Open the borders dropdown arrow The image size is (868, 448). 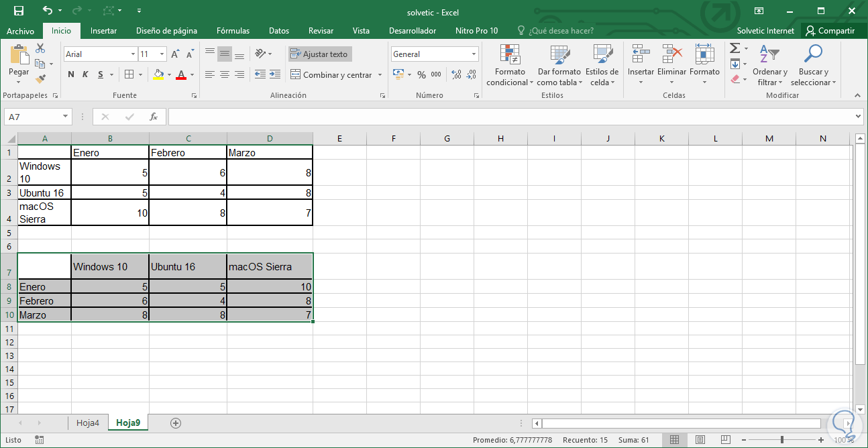point(140,74)
